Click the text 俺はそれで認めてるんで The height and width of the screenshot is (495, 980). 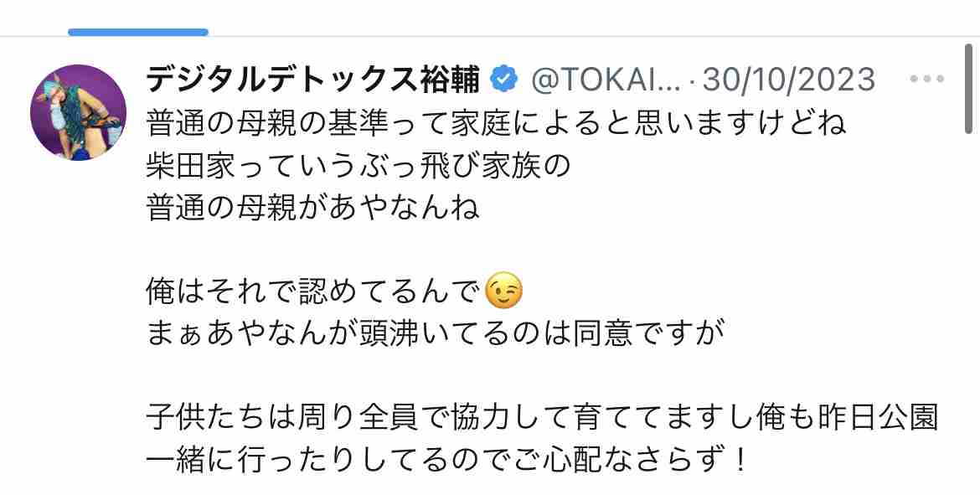coord(313,292)
